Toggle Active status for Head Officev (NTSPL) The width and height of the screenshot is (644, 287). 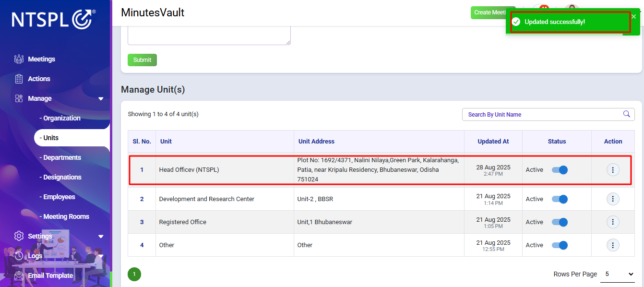(560, 170)
